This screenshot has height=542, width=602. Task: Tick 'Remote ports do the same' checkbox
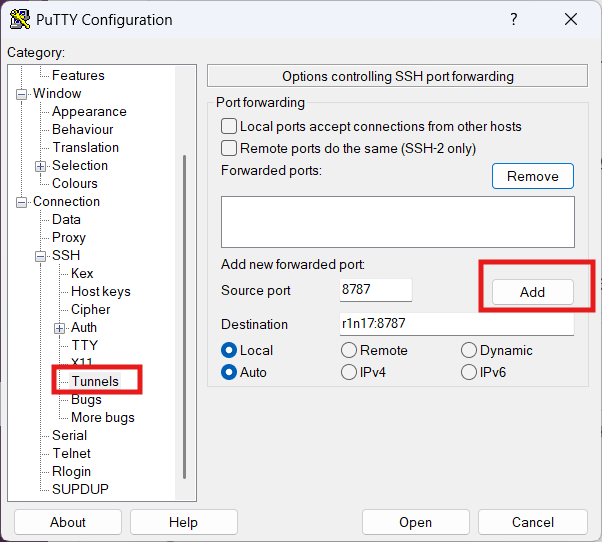[229, 148]
